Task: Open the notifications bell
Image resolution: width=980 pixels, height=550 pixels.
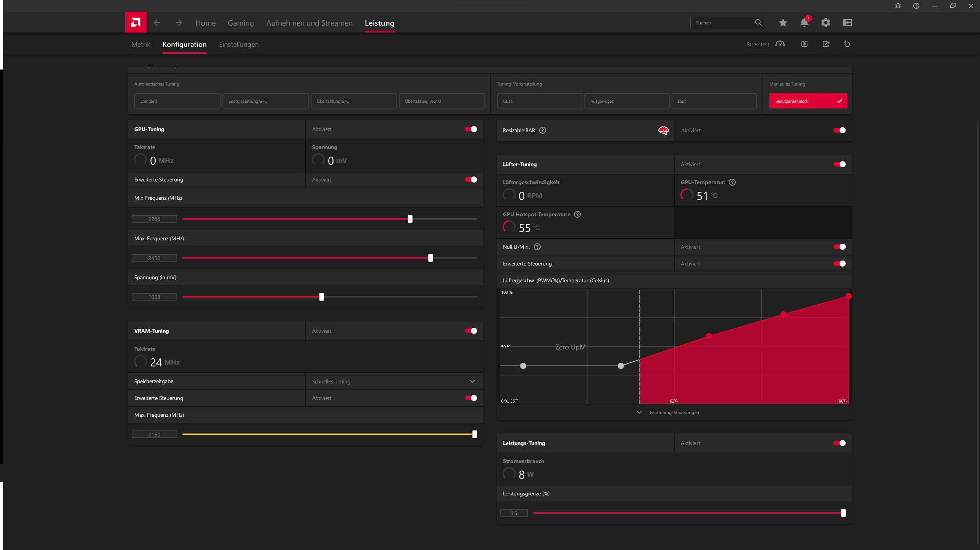Action: coord(804,23)
